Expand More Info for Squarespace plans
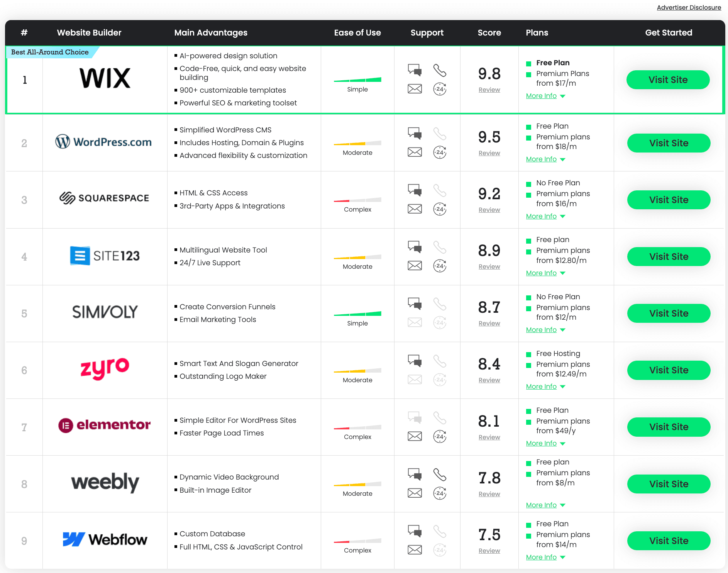728x573 pixels. coord(545,216)
